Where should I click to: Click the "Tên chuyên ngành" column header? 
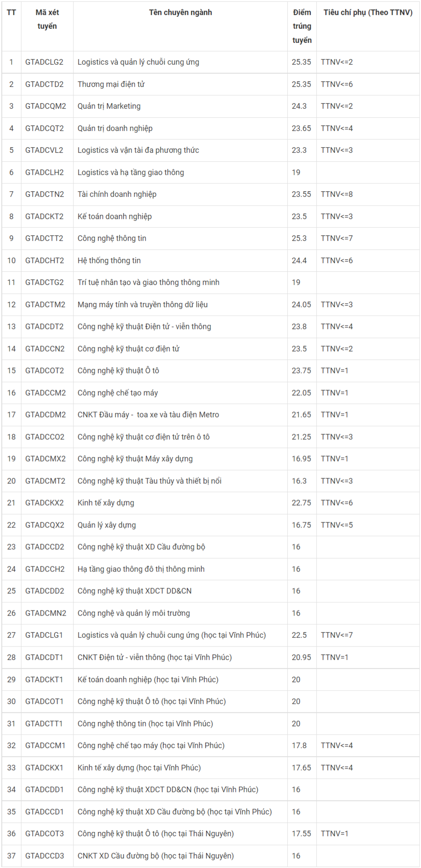(180, 12)
